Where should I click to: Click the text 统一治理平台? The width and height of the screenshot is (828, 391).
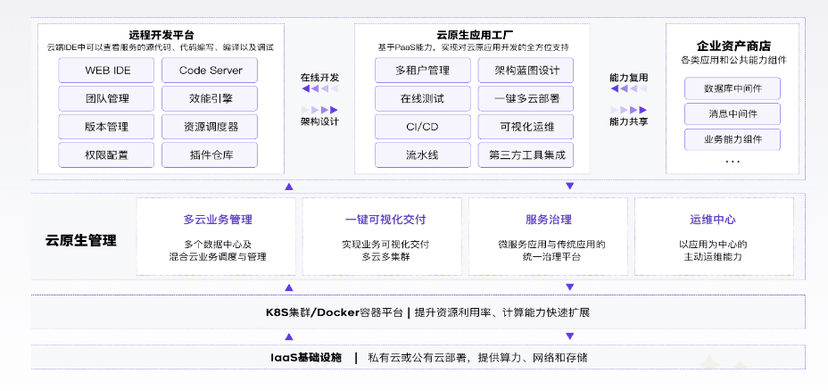click(552, 257)
